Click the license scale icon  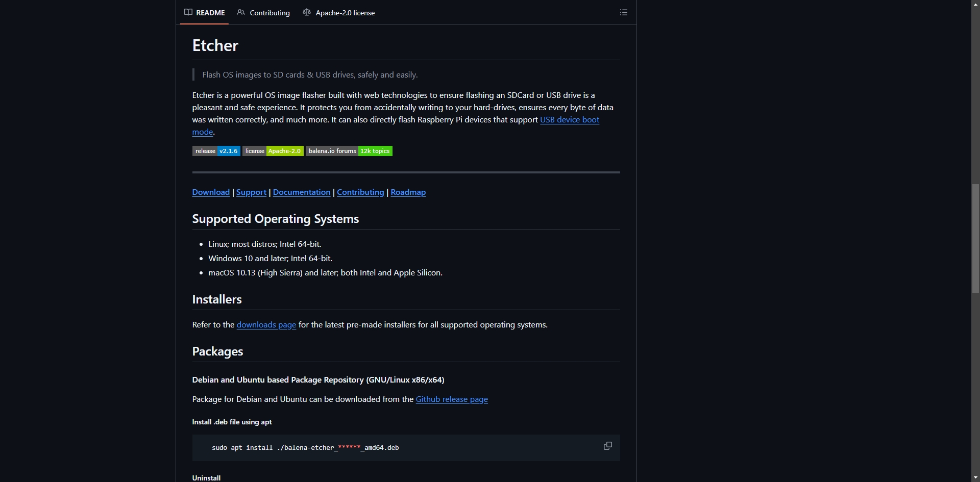(x=307, y=12)
